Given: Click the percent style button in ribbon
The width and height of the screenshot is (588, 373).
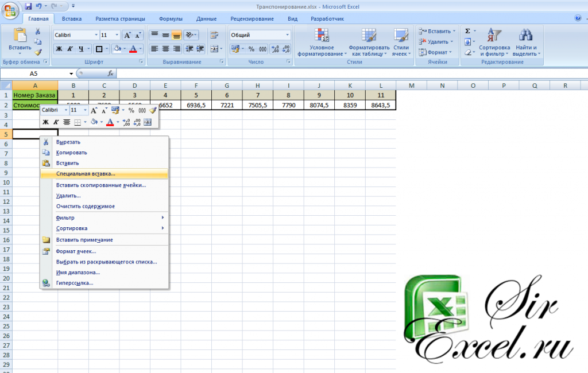Looking at the screenshot, I should (x=251, y=49).
